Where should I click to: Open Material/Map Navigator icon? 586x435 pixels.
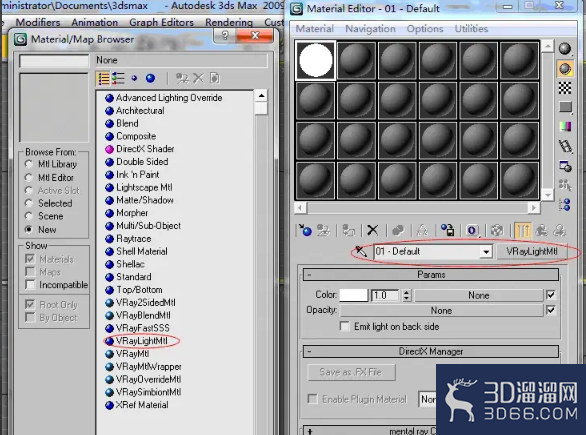pyautogui.click(x=565, y=205)
